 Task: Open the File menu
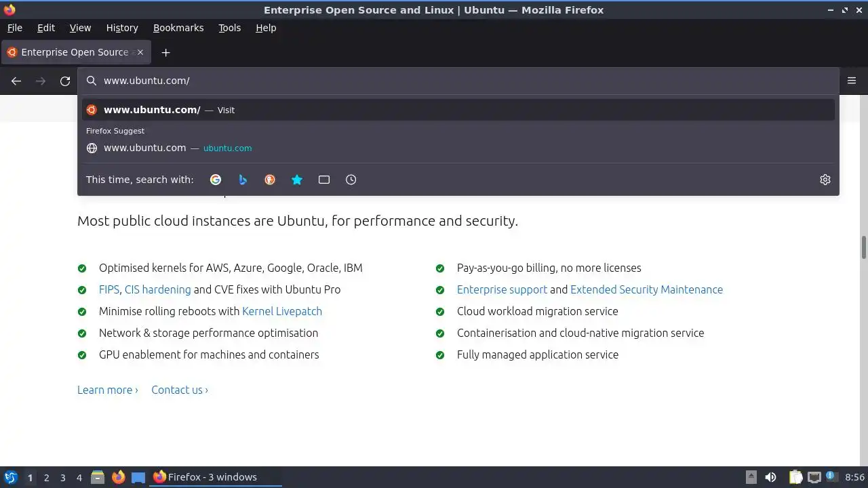click(15, 28)
